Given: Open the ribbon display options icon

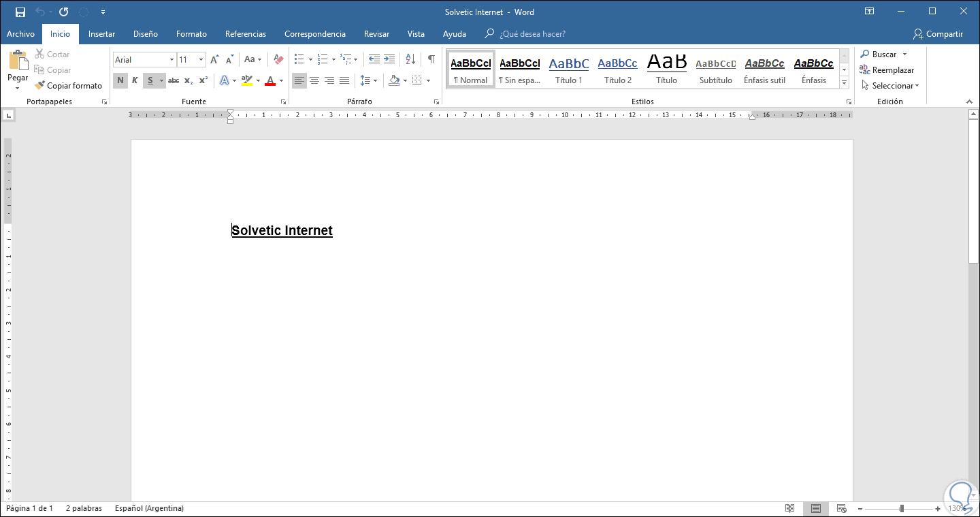Looking at the screenshot, I should pos(869,12).
